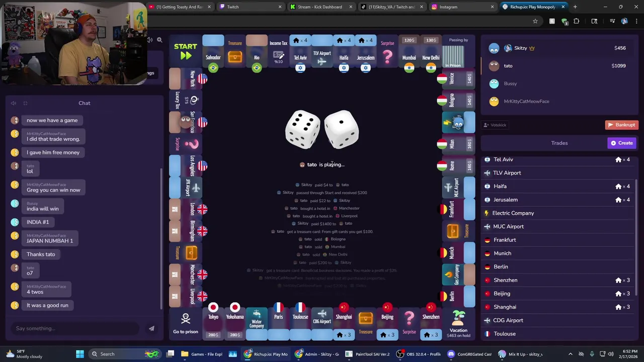Switch to the Twitch browser tab
This screenshot has width=644, height=362.
[251, 7]
